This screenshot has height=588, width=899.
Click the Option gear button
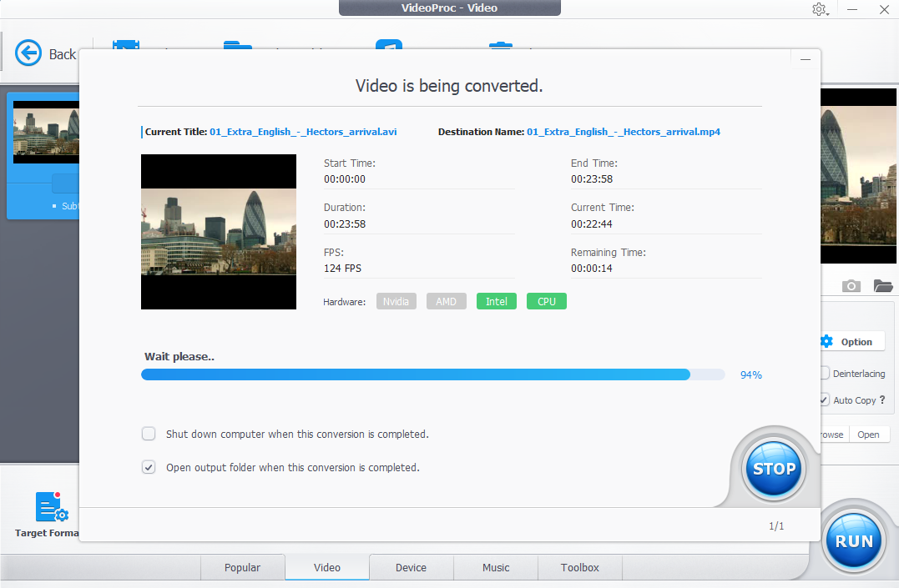[x=846, y=342]
